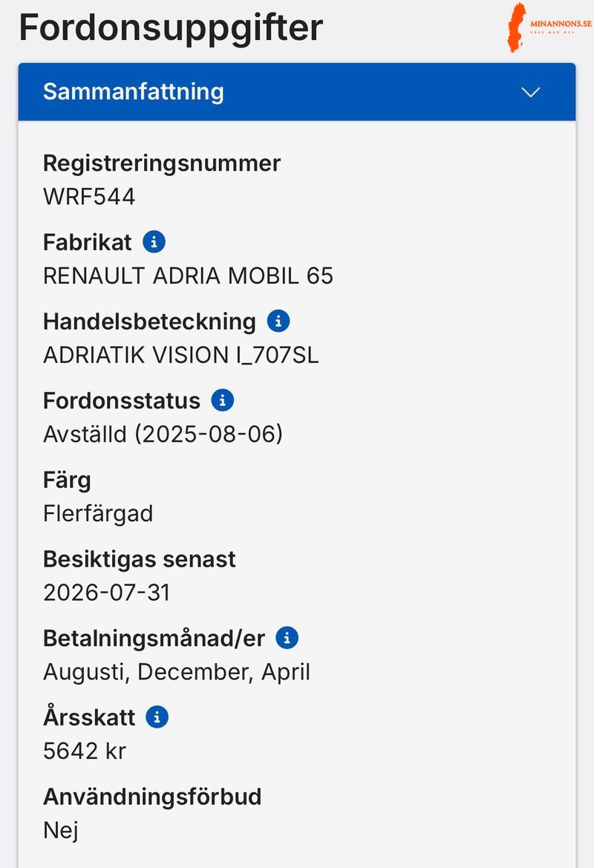The width and height of the screenshot is (594, 868).
Task: Click the Registreringsnummer label
Action: pos(161,163)
